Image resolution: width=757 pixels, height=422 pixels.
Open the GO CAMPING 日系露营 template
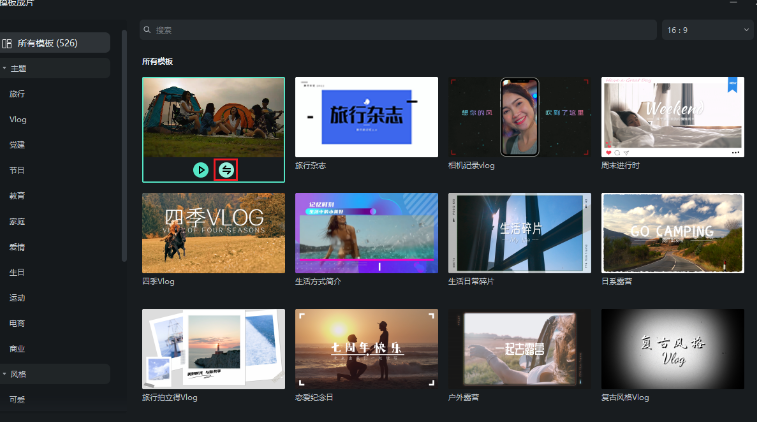point(672,233)
